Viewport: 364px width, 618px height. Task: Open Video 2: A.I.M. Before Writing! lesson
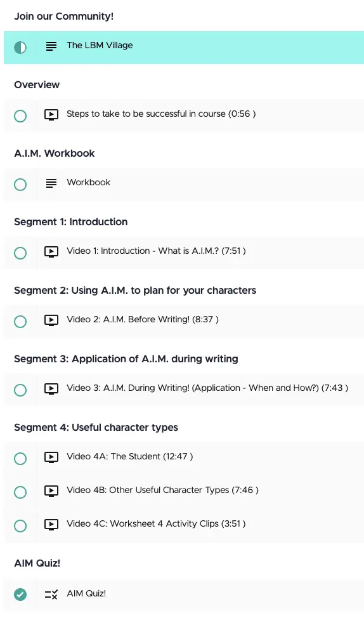pyautogui.click(x=143, y=320)
